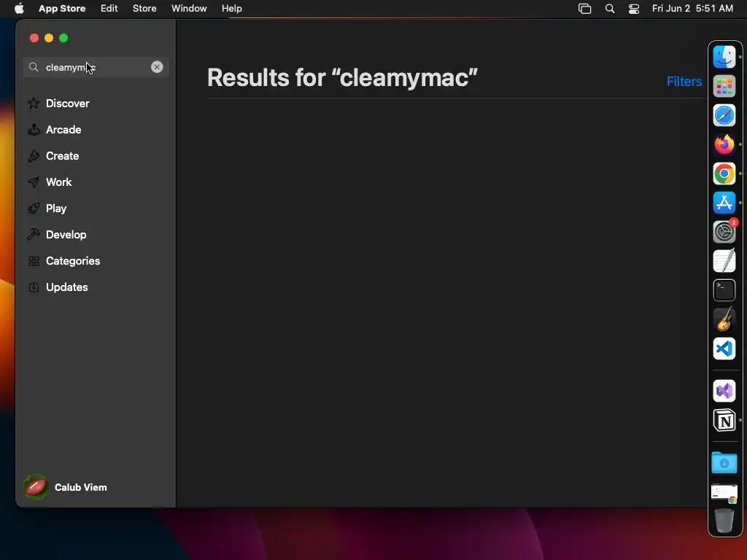
Task: Open the Downloads folder in the Dock
Action: [724, 462]
